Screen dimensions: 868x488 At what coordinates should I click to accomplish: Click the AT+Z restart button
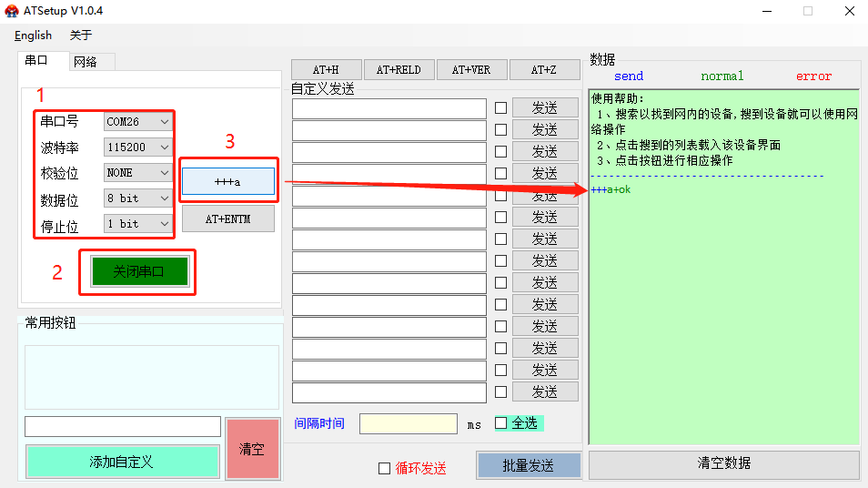[543, 70]
